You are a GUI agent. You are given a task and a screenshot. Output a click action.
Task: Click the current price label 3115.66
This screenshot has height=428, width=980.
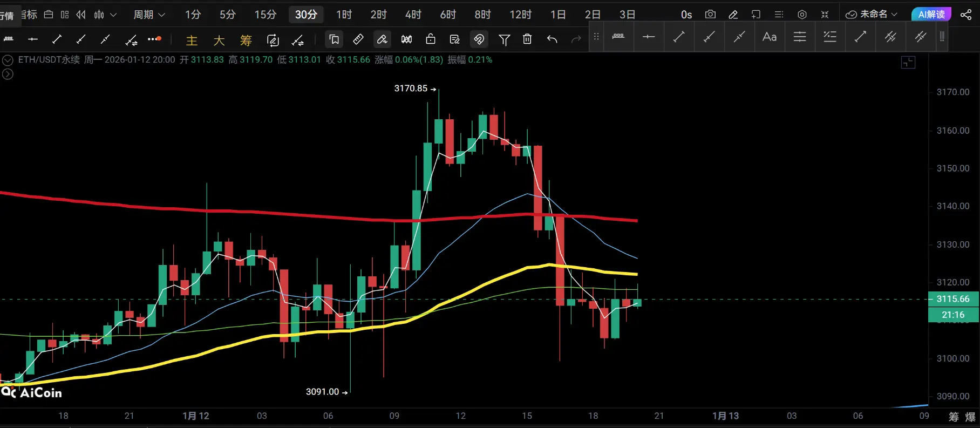pyautogui.click(x=953, y=299)
